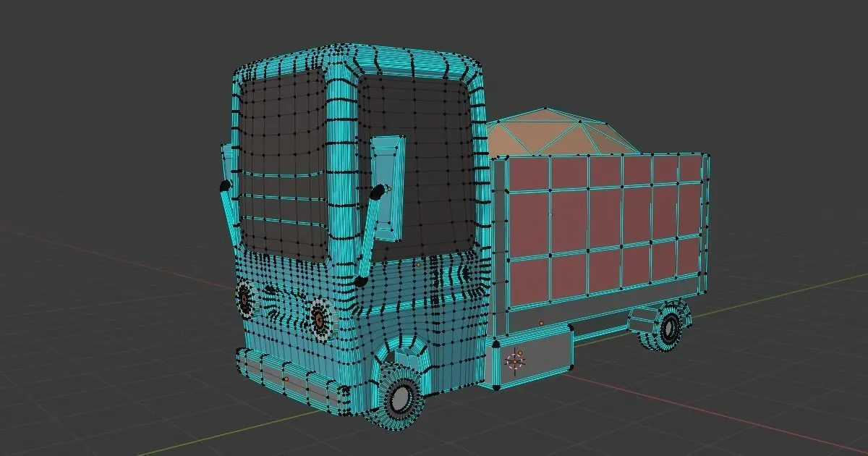Screen dimensions: 868x456
Task: Click the 3D cursor crosshair on the side tank
Action: point(515,360)
